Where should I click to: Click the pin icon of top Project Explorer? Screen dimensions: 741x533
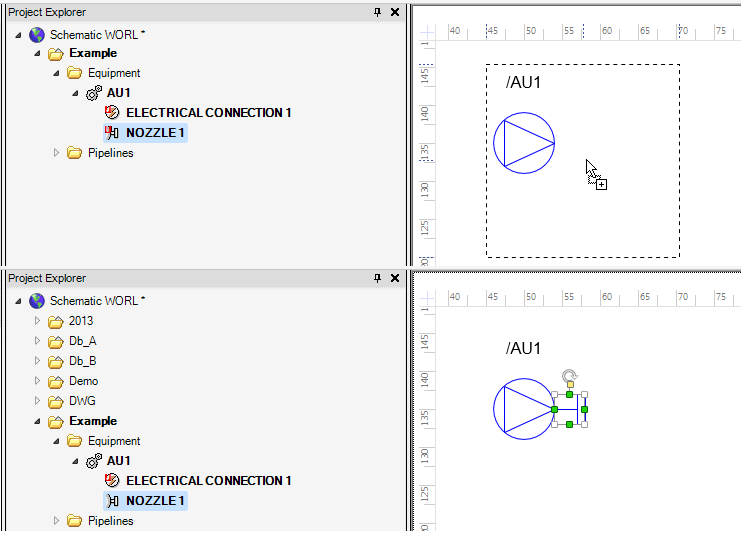(377, 12)
